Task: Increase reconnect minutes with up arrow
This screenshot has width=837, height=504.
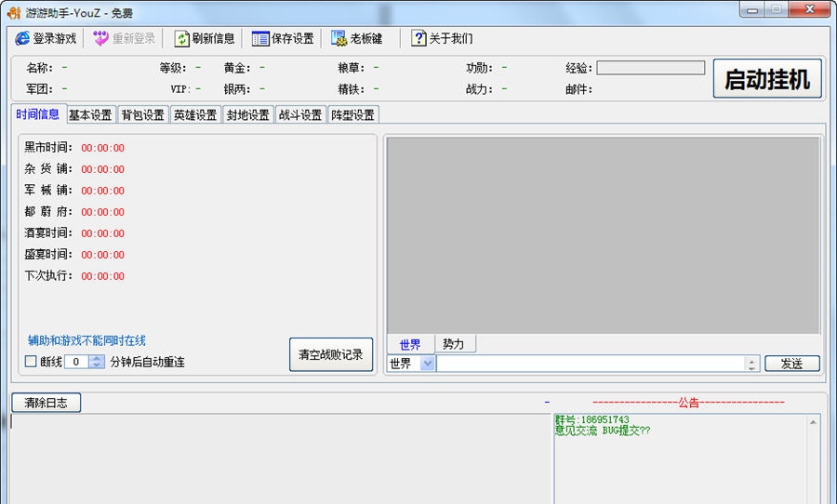Action: click(x=96, y=358)
